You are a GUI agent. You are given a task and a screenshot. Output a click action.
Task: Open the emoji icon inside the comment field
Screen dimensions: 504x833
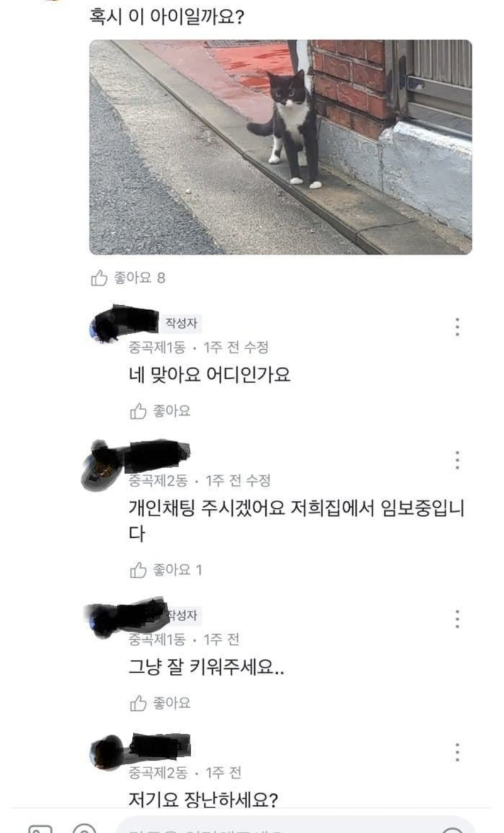coord(452,829)
